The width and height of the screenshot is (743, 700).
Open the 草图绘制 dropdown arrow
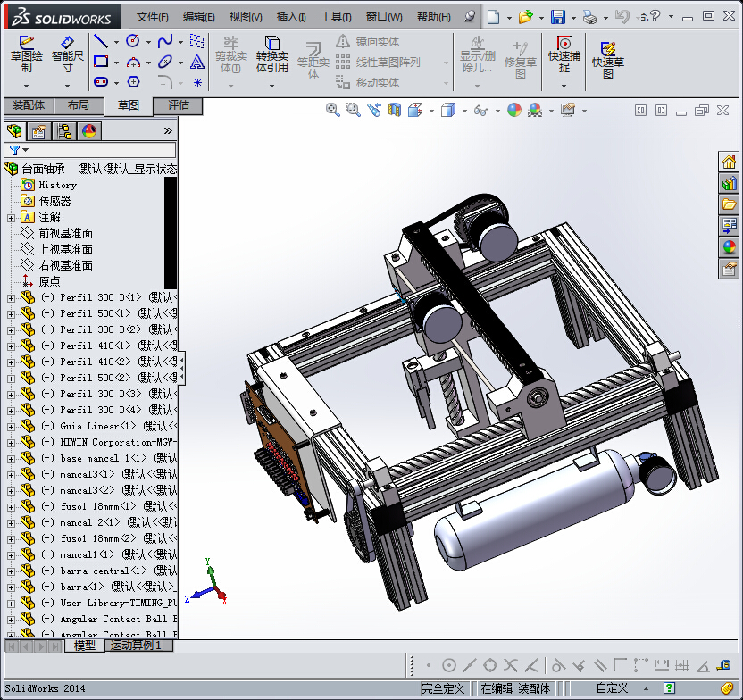coord(27,86)
